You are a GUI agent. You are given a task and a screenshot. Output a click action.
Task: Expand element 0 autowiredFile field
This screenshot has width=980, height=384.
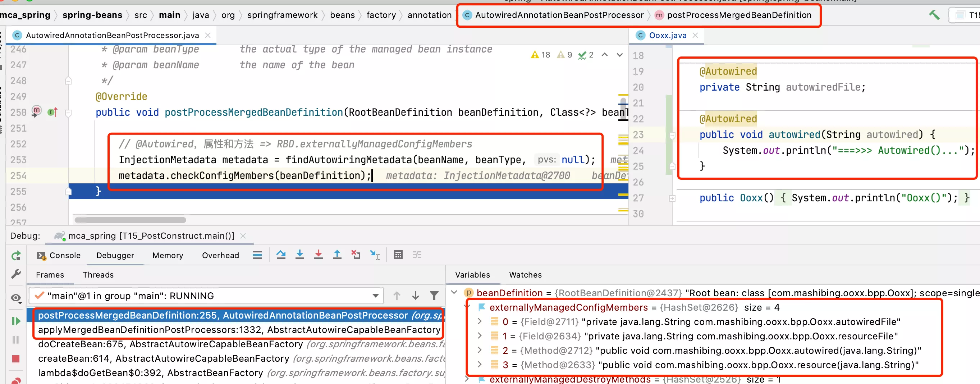[480, 321]
